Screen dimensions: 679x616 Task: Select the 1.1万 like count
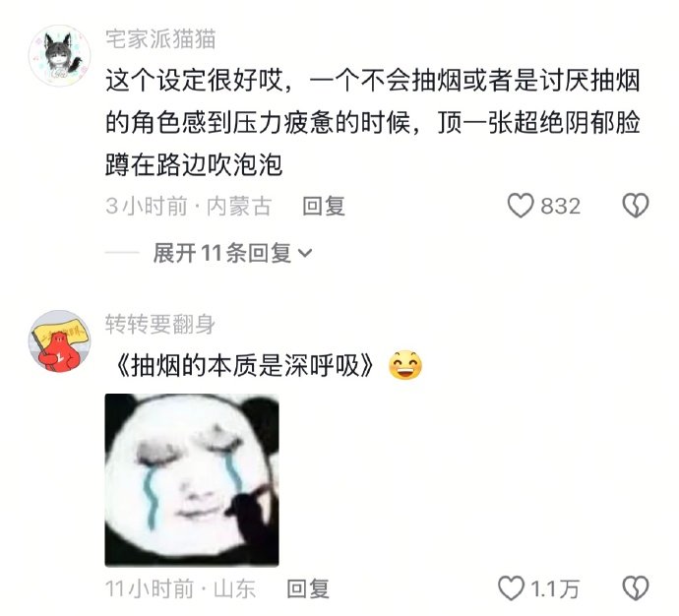555,589
